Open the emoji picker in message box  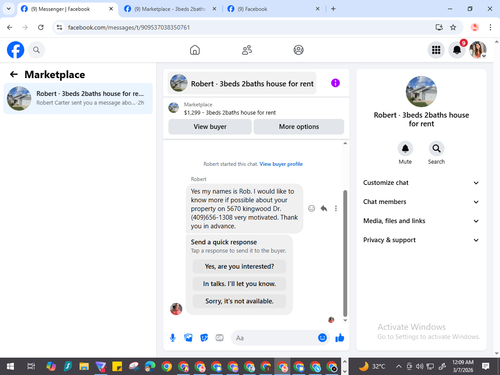(x=322, y=338)
